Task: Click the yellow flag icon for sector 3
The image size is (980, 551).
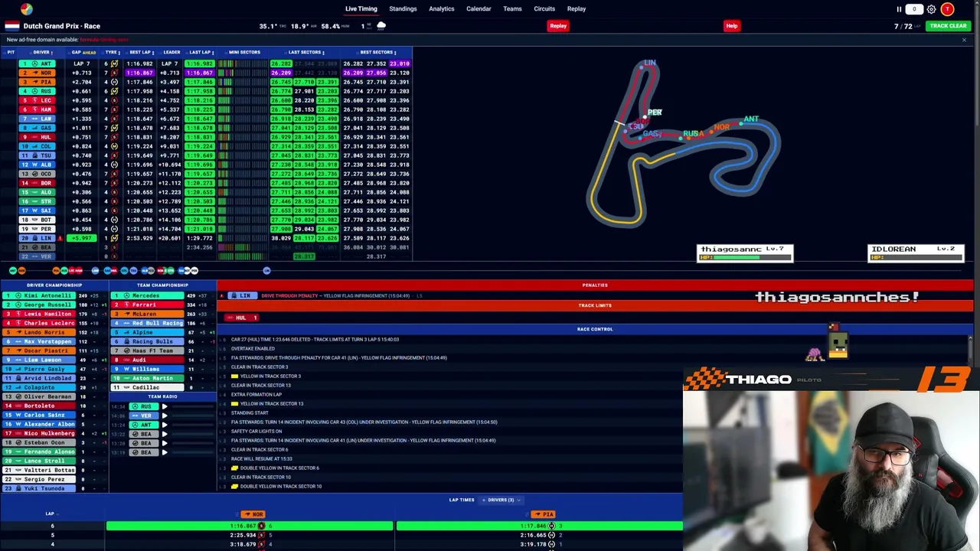Action: pos(234,376)
